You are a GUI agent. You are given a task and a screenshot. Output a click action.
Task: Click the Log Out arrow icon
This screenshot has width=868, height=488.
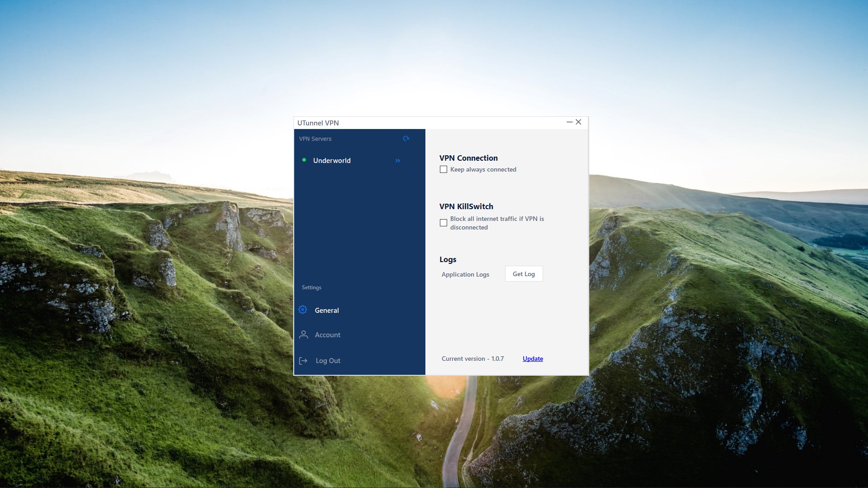[303, 360]
